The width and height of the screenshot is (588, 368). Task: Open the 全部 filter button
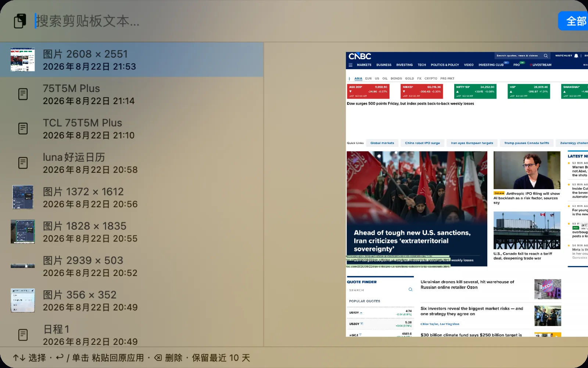574,21
